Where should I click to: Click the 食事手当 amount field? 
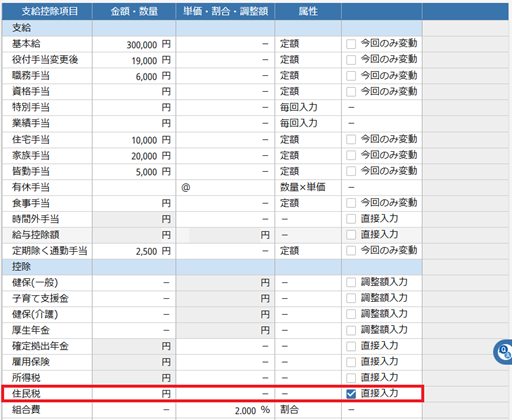click(134, 203)
